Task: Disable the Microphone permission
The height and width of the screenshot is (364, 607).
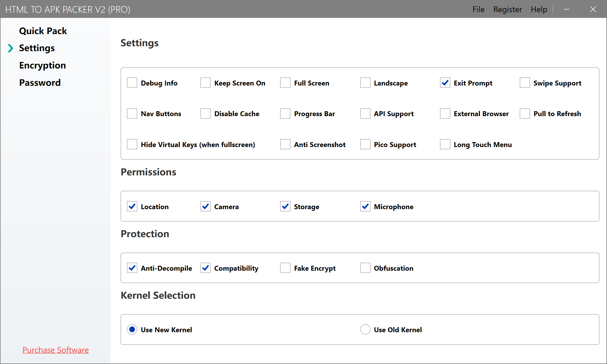Action: (365, 206)
